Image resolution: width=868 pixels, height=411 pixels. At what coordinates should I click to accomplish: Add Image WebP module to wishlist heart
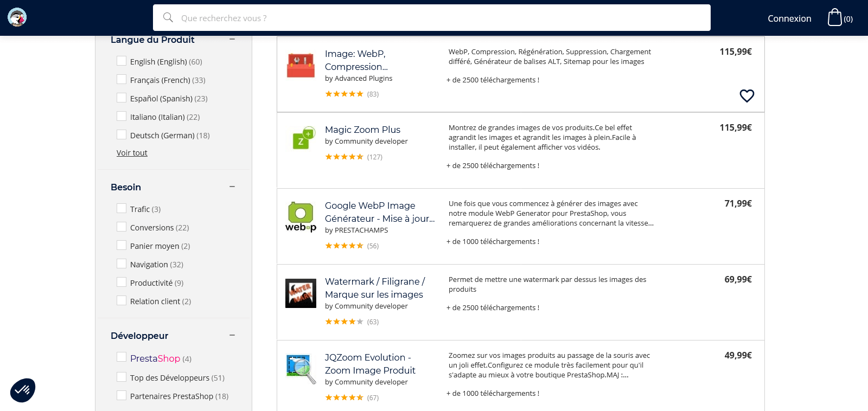coord(746,96)
